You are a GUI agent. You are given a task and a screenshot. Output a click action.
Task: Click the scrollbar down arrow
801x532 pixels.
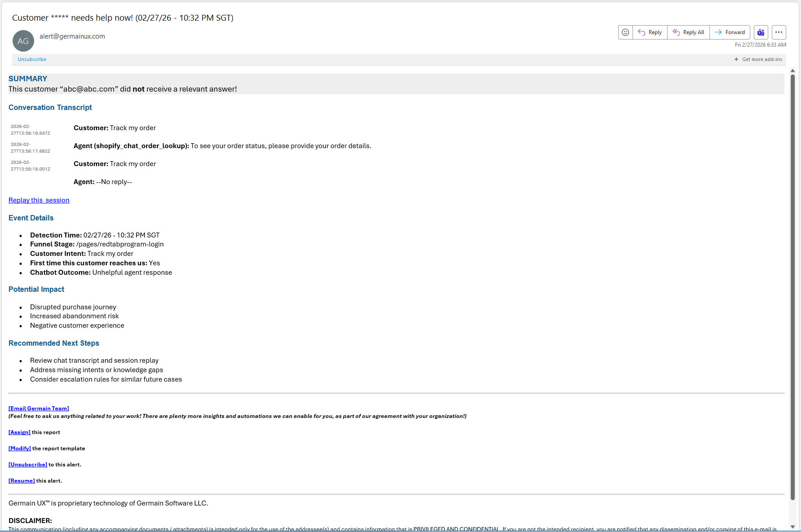coord(793,527)
